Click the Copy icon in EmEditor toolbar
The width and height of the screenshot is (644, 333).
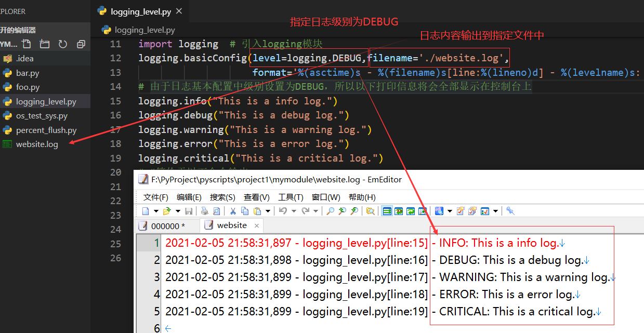pos(245,211)
